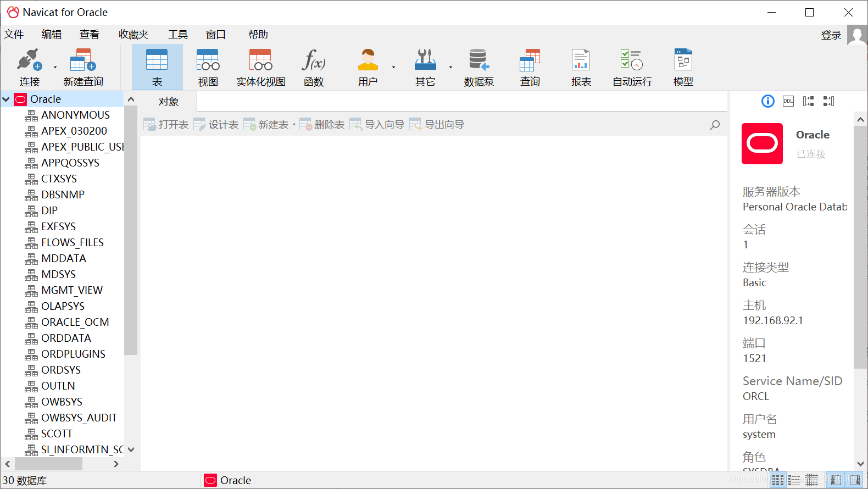Select the DBSNMP schema
The width and height of the screenshot is (868, 489).
[63, 195]
